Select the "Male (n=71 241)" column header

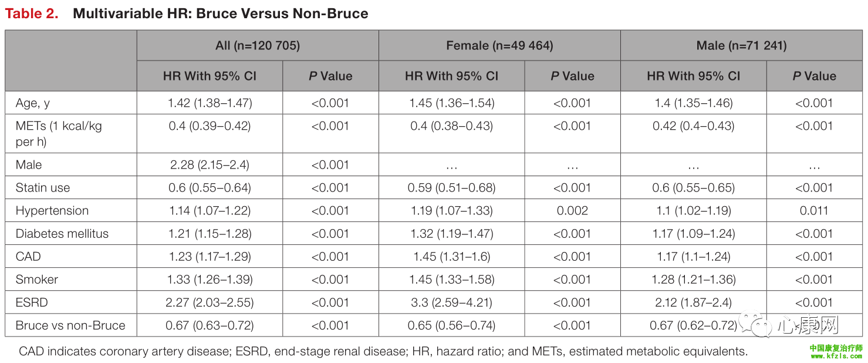pyautogui.click(x=741, y=45)
